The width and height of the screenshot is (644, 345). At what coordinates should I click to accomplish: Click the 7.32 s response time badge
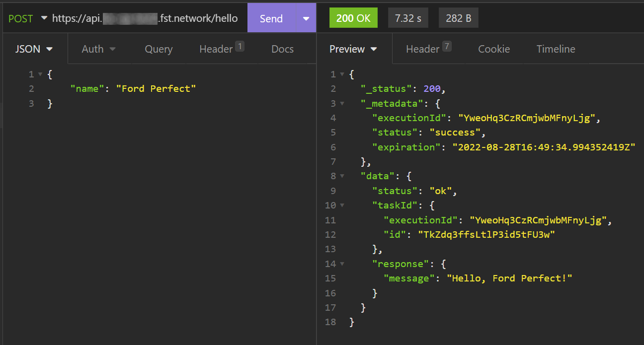[x=408, y=18]
